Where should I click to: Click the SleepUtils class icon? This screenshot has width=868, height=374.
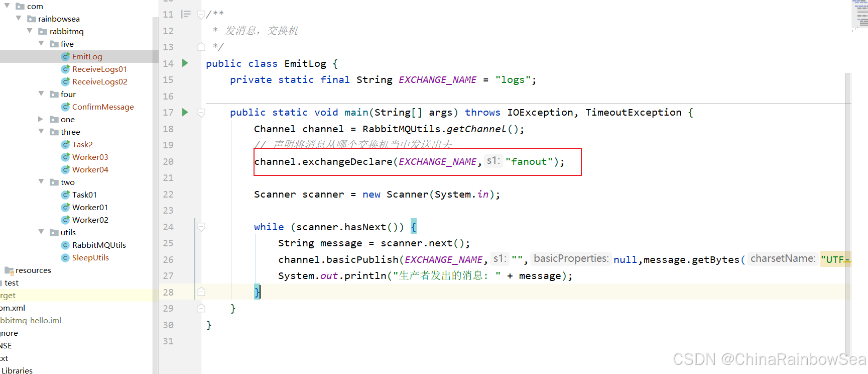pos(65,257)
